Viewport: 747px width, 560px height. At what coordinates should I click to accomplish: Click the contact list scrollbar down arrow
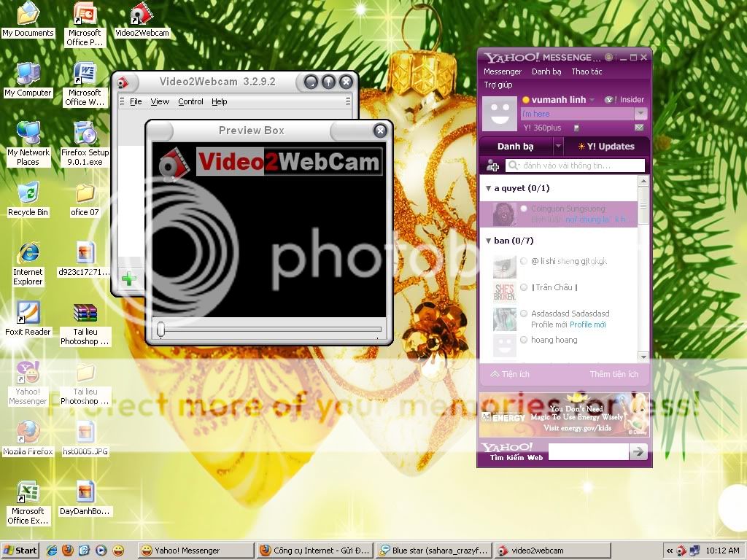[643, 357]
